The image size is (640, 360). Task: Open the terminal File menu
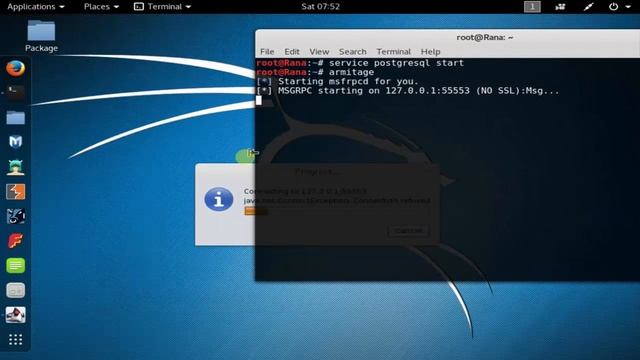click(267, 51)
